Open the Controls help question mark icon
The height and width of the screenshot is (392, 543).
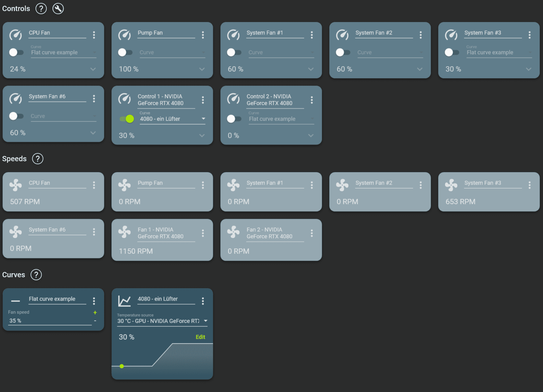click(x=41, y=9)
